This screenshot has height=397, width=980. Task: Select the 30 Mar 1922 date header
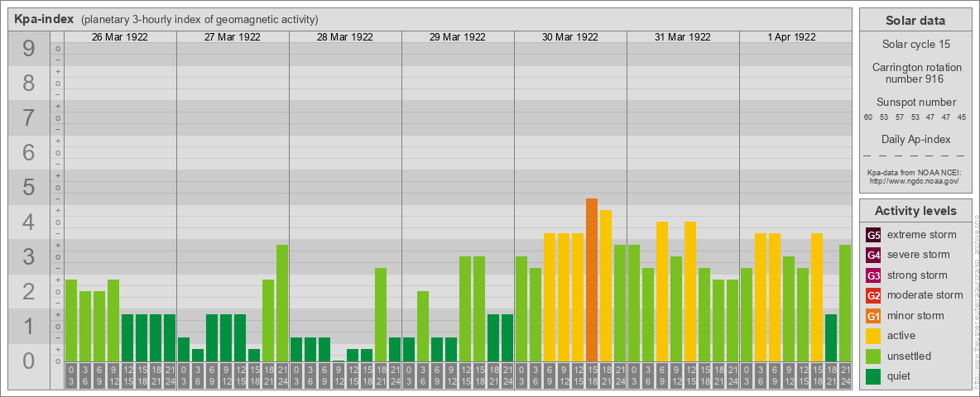point(570,37)
